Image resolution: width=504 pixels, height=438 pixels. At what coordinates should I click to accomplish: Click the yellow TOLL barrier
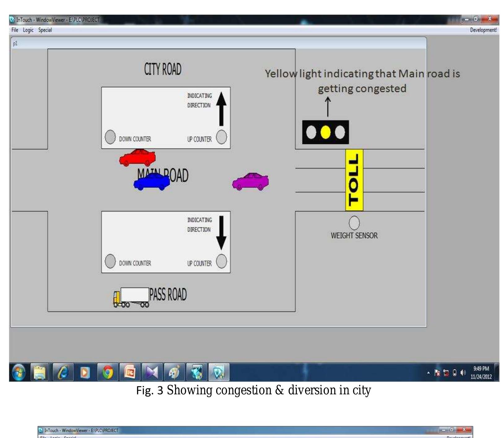pyautogui.click(x=354, y=180)
